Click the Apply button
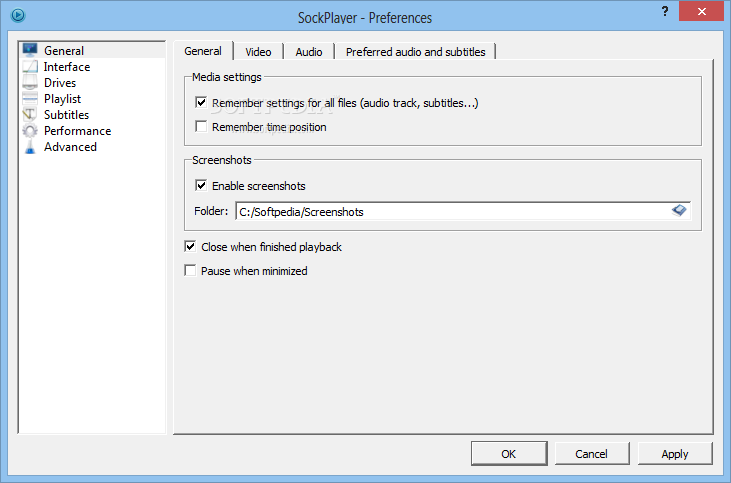The height and width of the screenshot is (483, 731). 675,454
